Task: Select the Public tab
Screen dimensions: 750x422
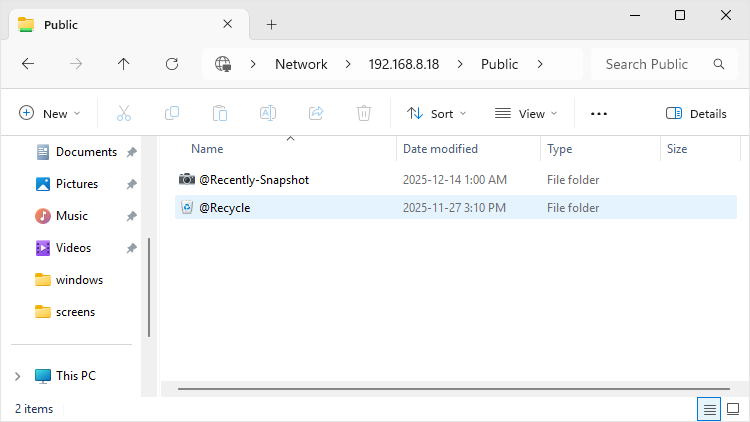Action: pyautogui.click(x=129, y=24)
